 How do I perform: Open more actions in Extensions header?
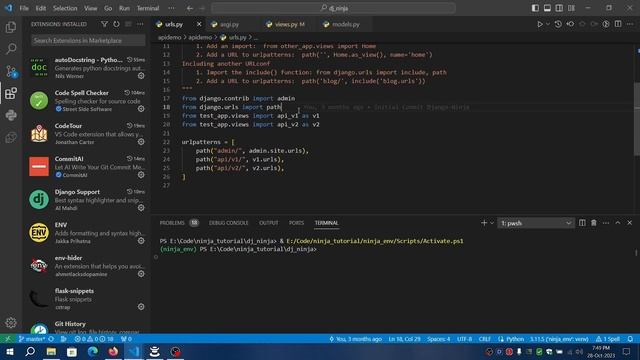pos(140,24)
